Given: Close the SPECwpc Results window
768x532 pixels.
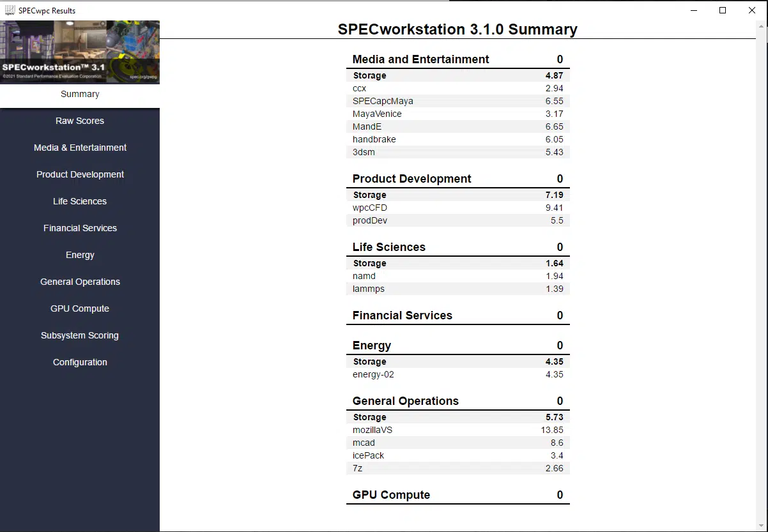Looking at the screenshot, I should [752, 10].
